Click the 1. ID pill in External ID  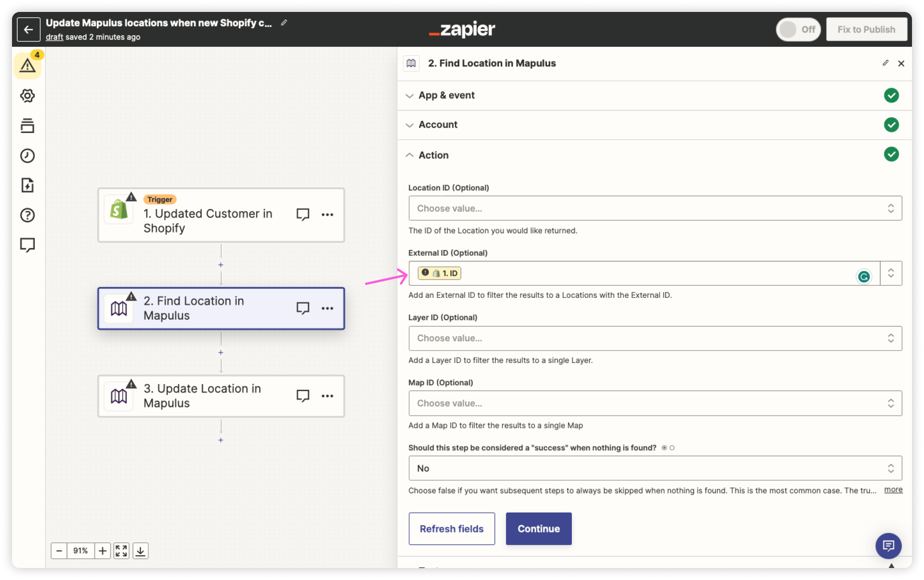pos(439,273)
